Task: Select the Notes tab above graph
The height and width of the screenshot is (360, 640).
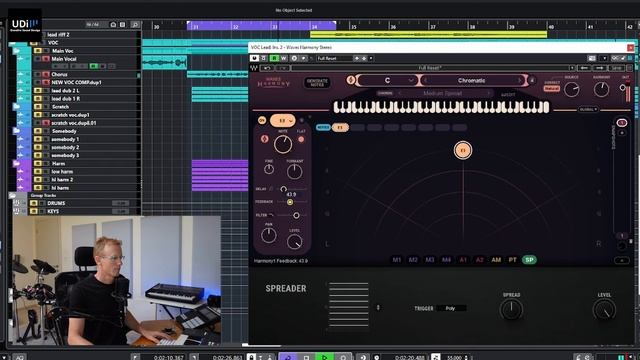Action: pyautogui.click(x=323, y=127)
